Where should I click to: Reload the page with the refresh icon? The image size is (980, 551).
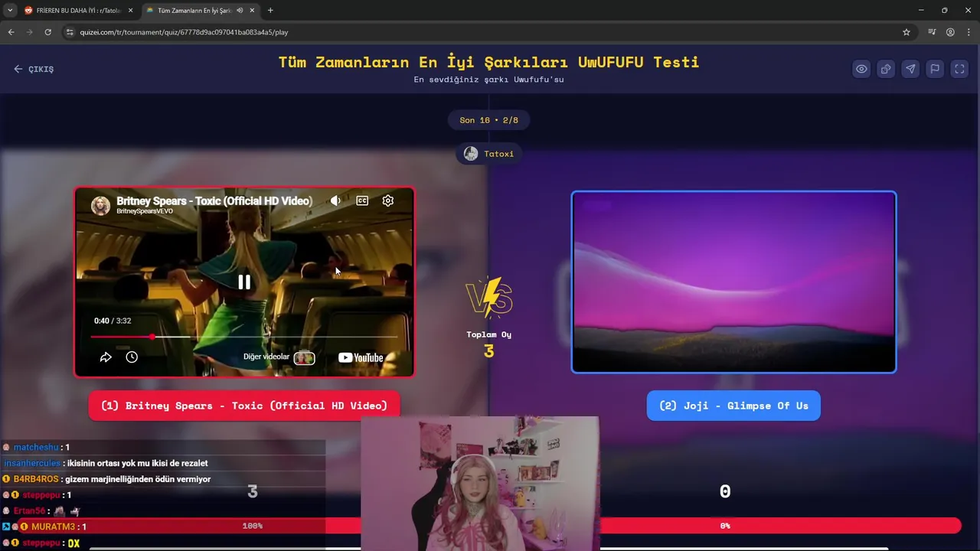click(x=47, y=32)
